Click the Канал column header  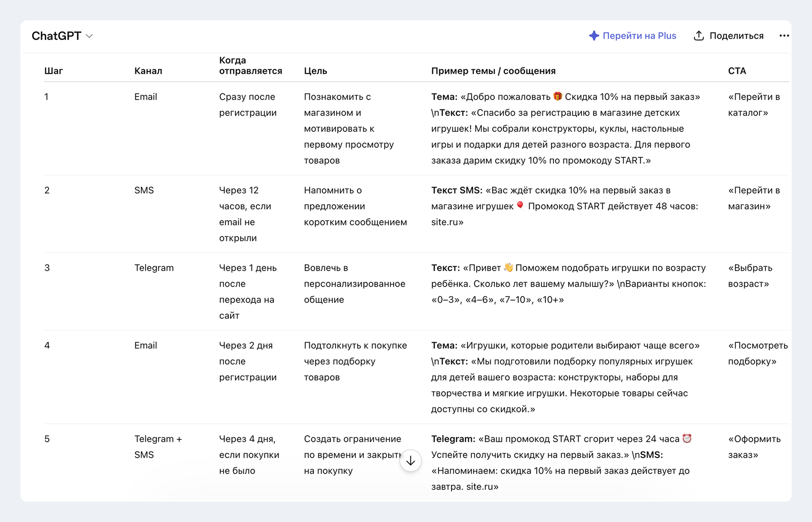pos(148,71)
